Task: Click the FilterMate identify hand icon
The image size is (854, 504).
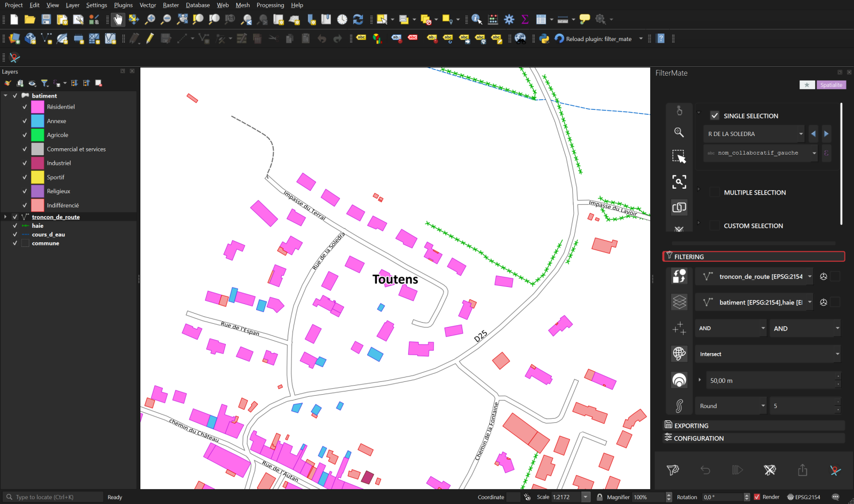Action: click(679, 111)
